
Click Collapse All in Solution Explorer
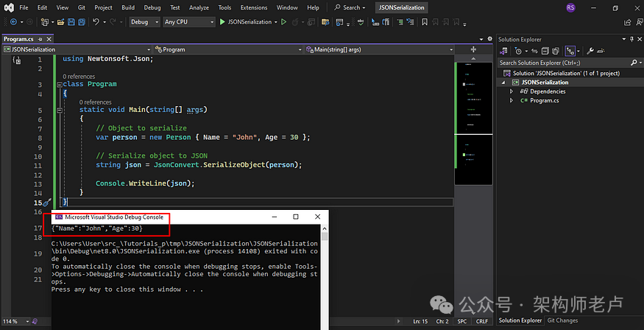(x=545, y=52)
